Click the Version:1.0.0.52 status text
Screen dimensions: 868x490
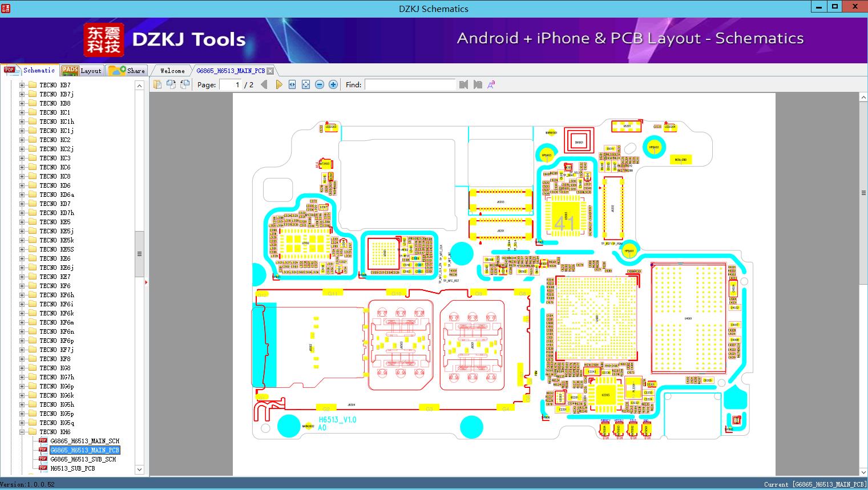tap(27, 484)
